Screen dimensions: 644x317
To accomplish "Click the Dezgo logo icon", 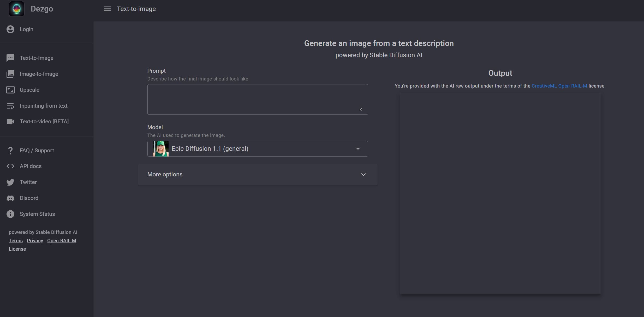I will pos(16,9).
